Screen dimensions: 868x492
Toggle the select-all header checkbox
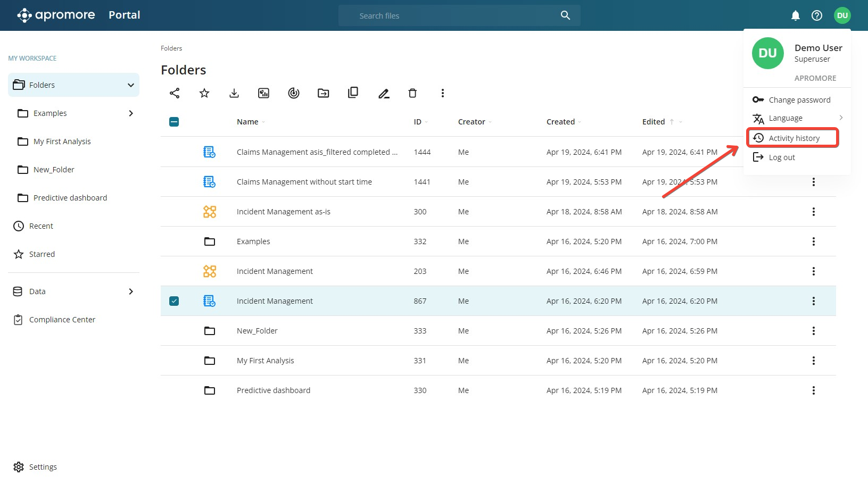[x=174, y=122]
